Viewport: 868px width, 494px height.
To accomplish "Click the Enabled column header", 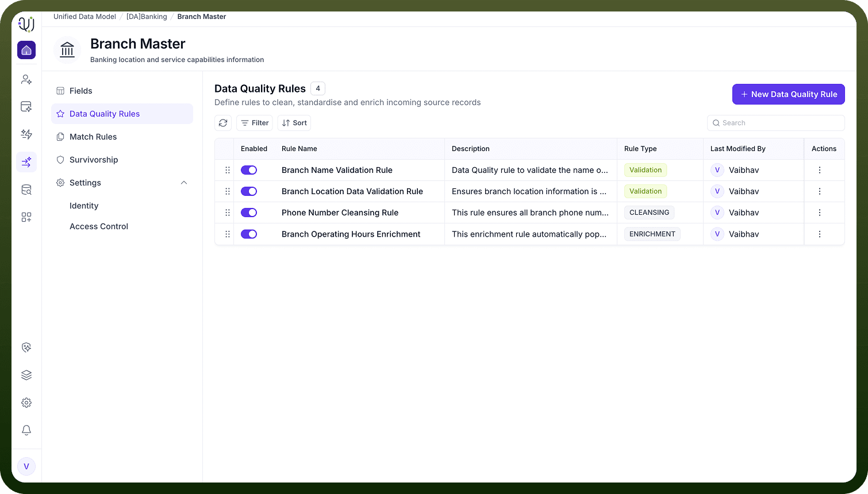I will (x=254, y=149).
